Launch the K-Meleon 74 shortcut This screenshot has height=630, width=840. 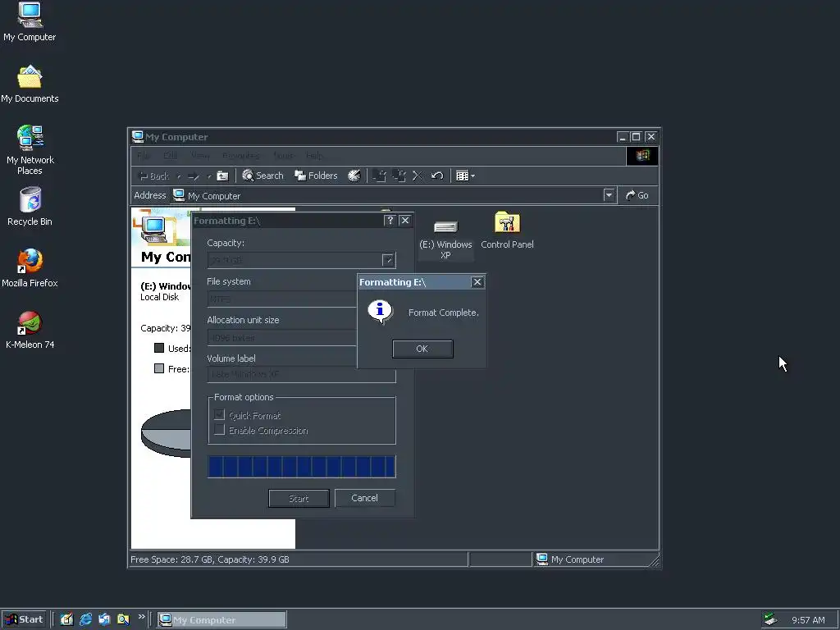pyautogui.click(x=30, y=330)
